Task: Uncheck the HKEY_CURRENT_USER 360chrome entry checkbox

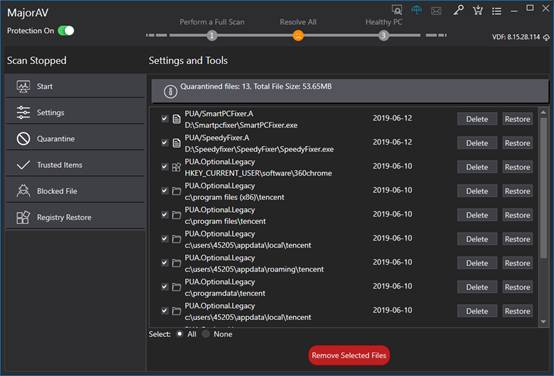Action: pyautogui.click(x=164, y=166)
